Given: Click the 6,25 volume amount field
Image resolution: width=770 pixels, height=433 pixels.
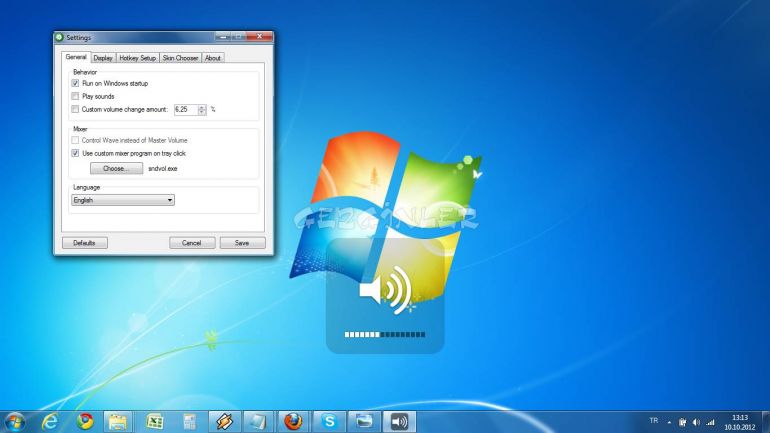Looking at the screenshot, I should point(186,109).
